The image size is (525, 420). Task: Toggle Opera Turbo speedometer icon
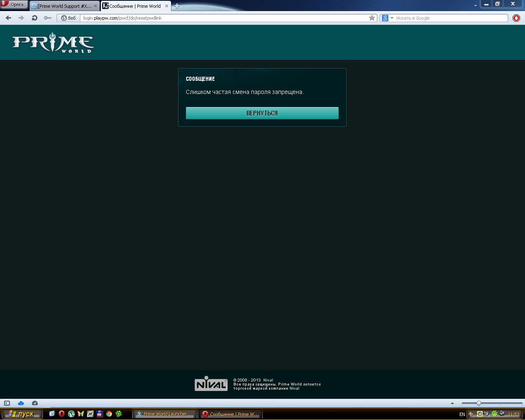35,403
